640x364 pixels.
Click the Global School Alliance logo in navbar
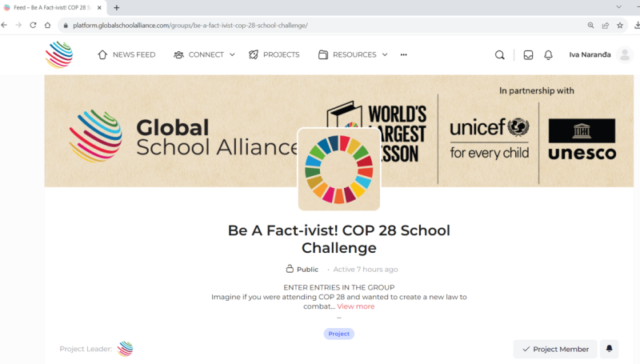pos(59,54)
